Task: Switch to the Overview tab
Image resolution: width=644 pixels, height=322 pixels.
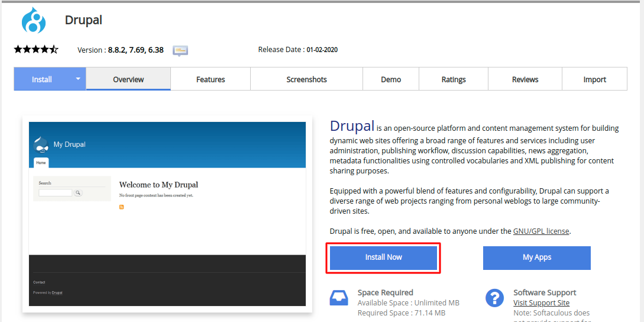Action: click(128, 79)
